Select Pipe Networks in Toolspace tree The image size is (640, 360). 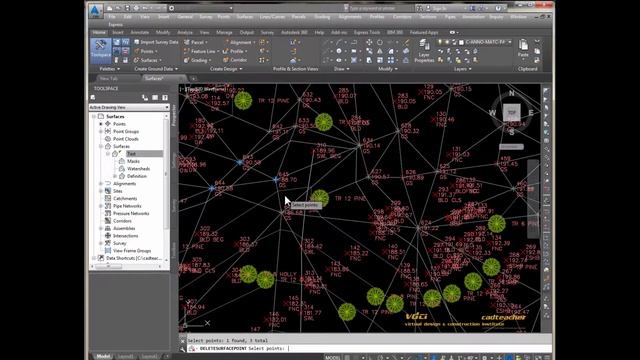tap(127, 206)
